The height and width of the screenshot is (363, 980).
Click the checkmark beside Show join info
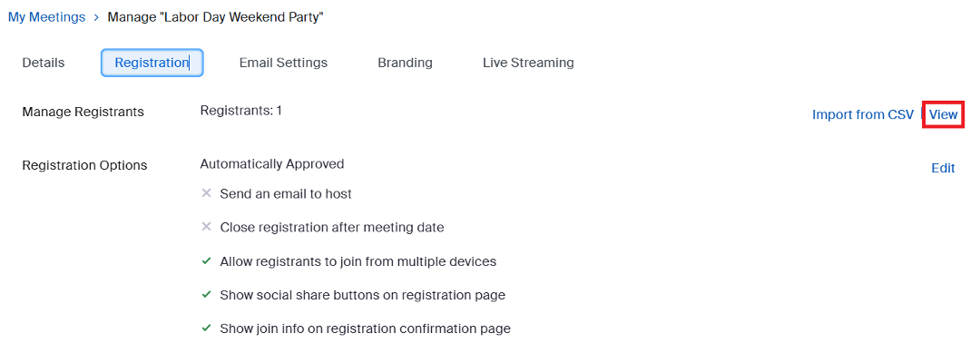pos(206,329)
